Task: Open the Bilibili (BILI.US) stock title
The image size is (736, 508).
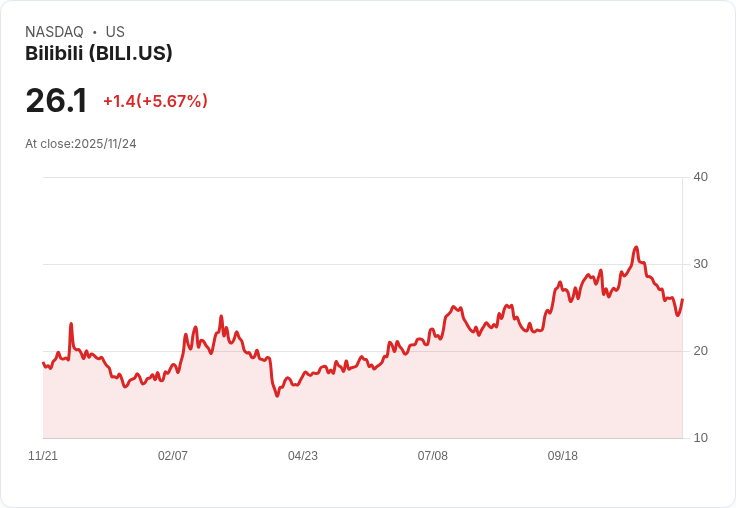Action: coord(99,54)
